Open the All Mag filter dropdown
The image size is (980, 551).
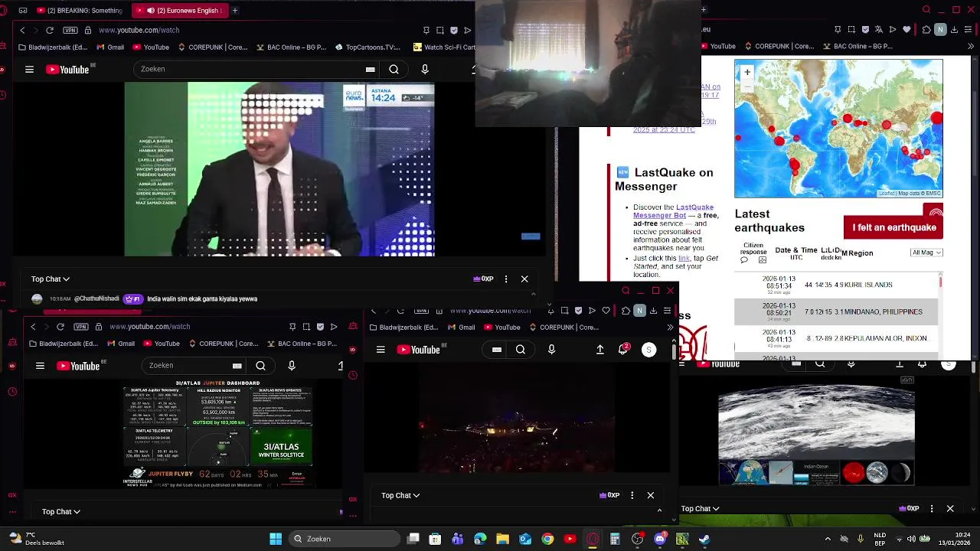point(926,253)
